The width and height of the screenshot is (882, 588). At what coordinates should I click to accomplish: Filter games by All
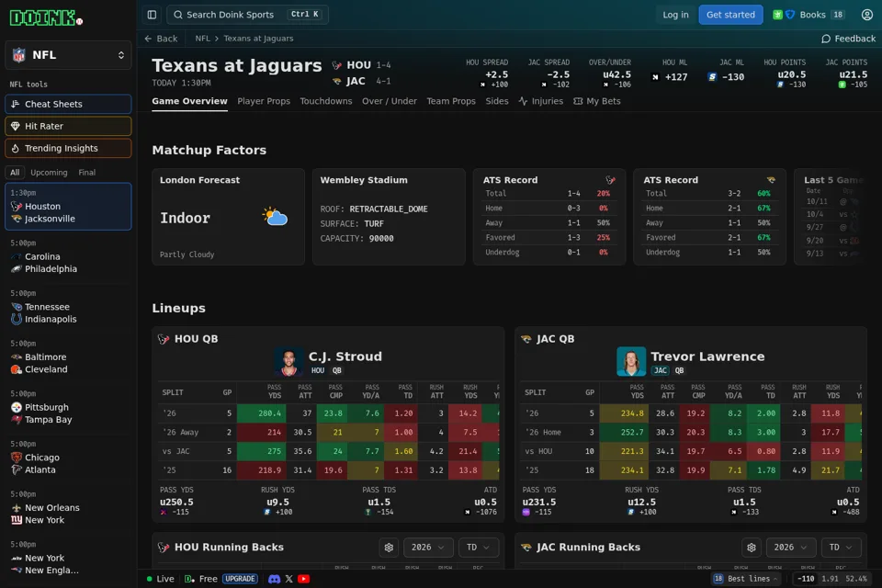(x=15, y=172)
